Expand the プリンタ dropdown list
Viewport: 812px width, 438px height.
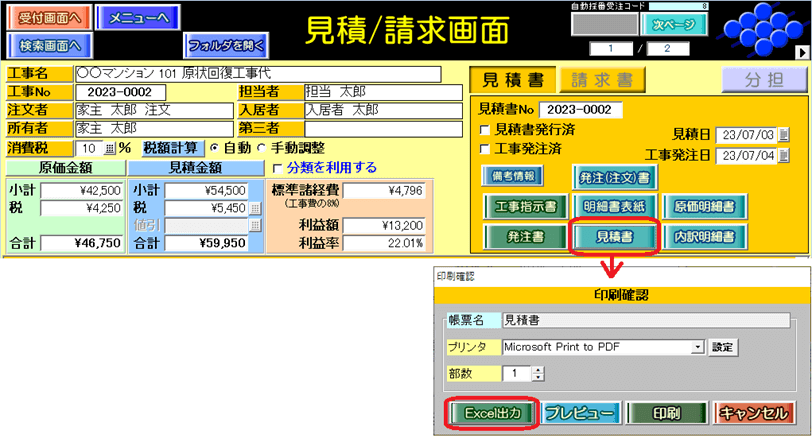click(x=696, y=347)
